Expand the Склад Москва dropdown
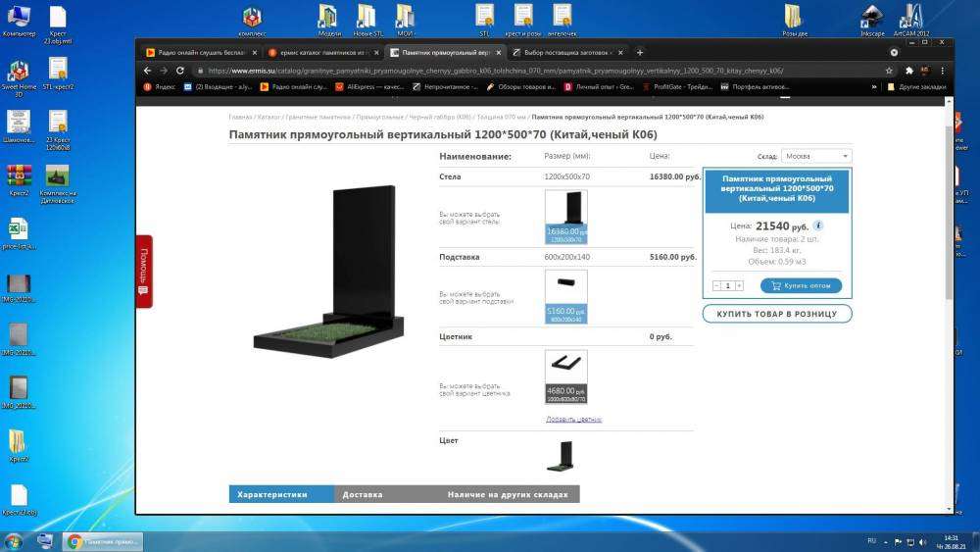Viewport: 980px width, 552px height. 816,156
